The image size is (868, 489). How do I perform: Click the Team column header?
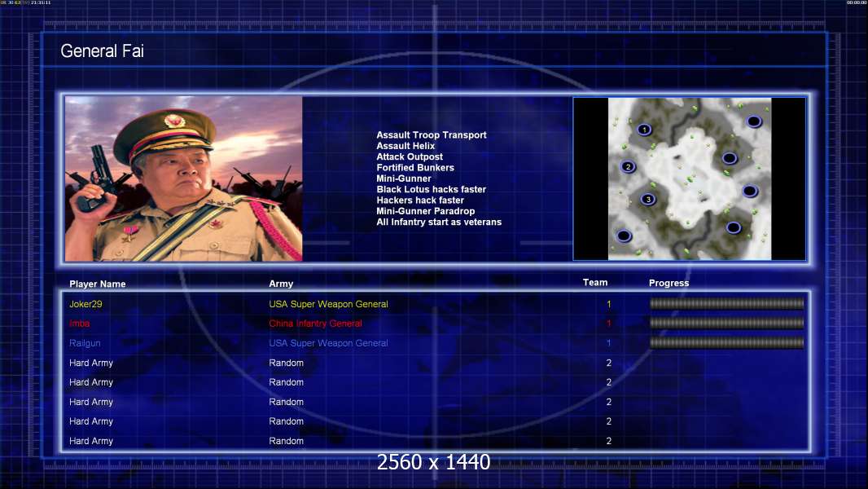pyautogui.click(x=595, y=283)
